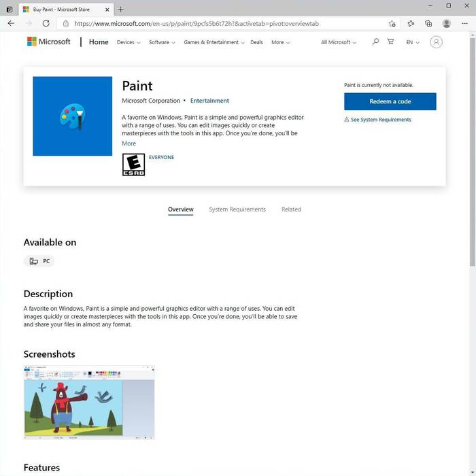Click the browser Forward arrow
The image size is (476, 476).
[29, 23]
